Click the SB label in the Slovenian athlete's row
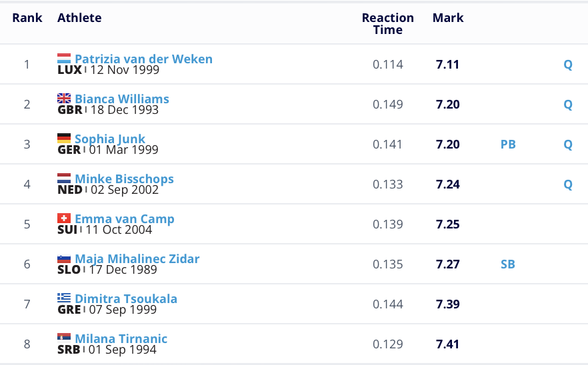The width and height of the screenshot is (588, 365). click(x=508, y=264)
